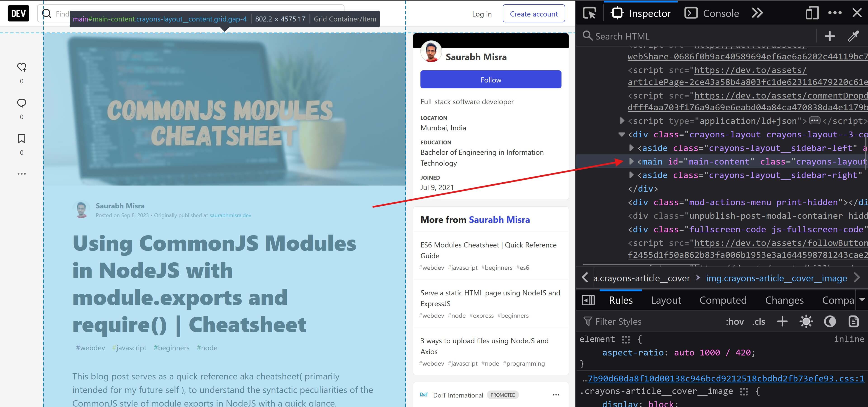Open the articlePage script source link

747,76
